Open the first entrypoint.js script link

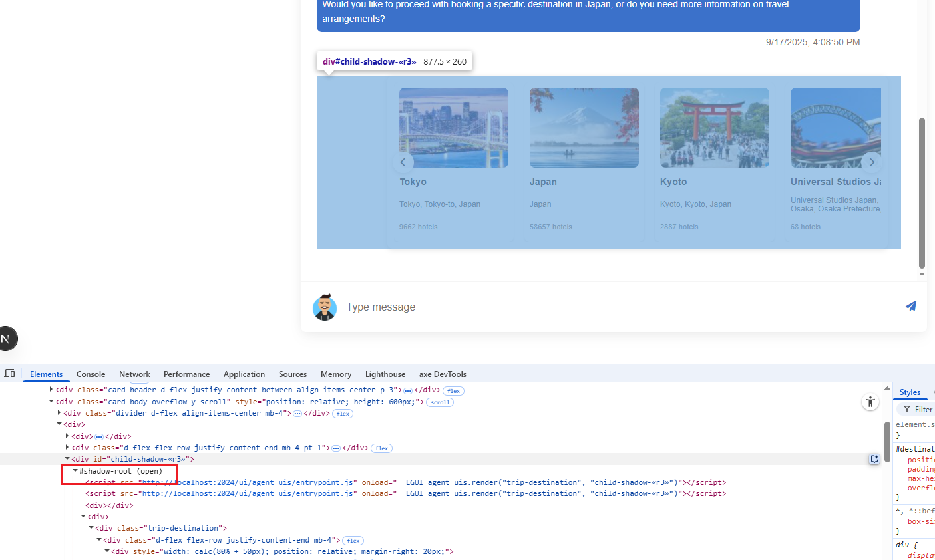click(247, 482)
